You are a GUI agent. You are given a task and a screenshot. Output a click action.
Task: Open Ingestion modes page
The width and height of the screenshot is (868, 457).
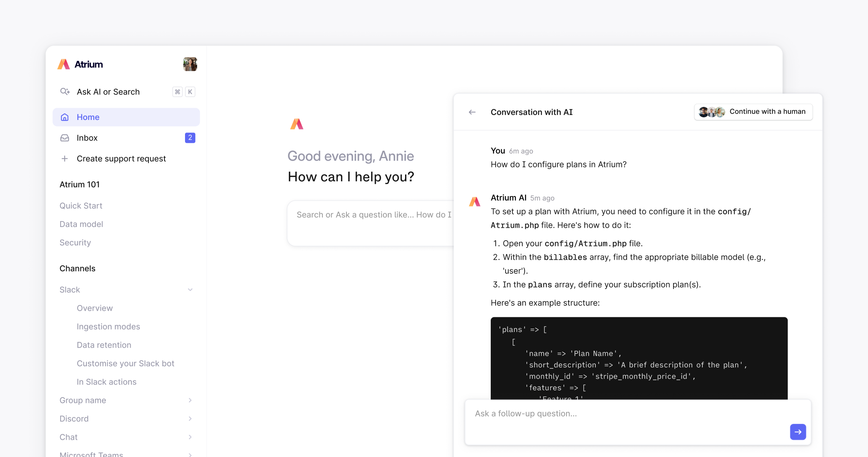click(108, 327)
